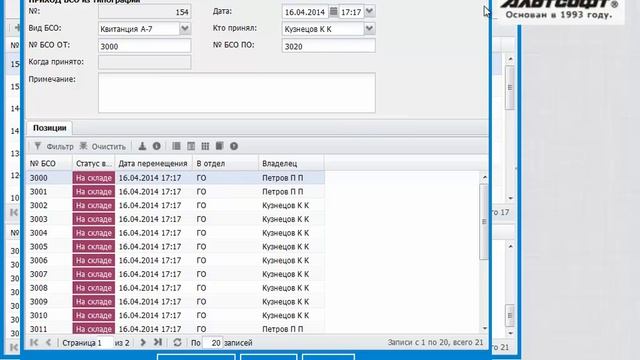Click the list-rows view icon in toolbar
The height and width of the screenshot is (360, 640).
point(176,146)
